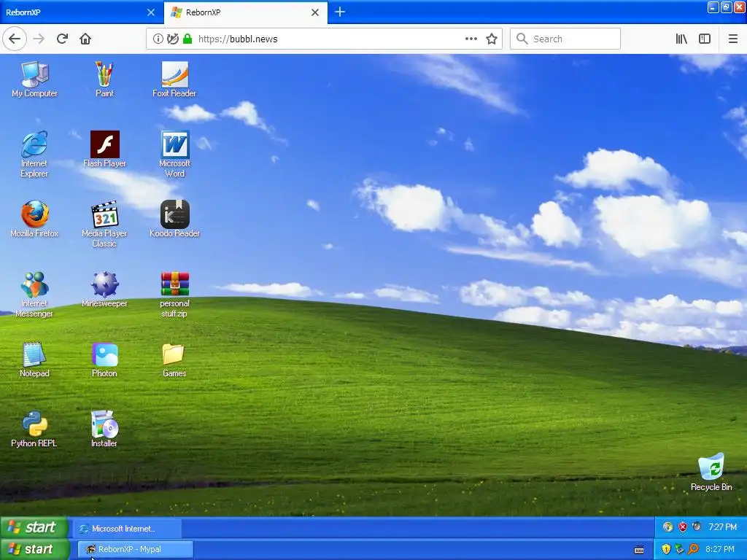Image resolution: width=747 pixels, height=560 pixels.
Task: Open the Internet Messenger desktop icon
Action: click(x=34, y=295)
